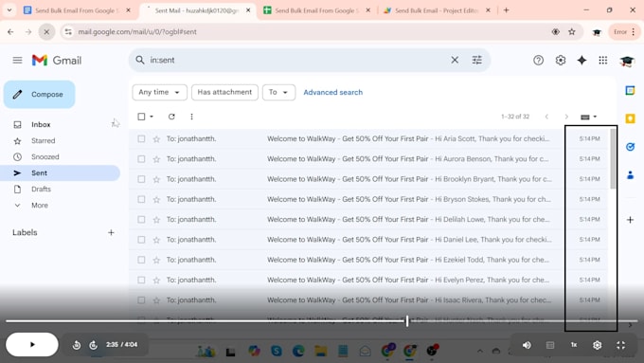Switch to the first Send Bulk Email docs tab

pyautogui.click(x=77, y=10)
